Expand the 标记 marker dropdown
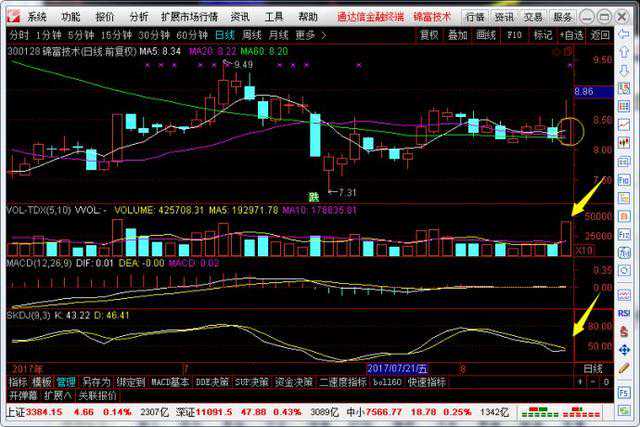 pos(543,34)
